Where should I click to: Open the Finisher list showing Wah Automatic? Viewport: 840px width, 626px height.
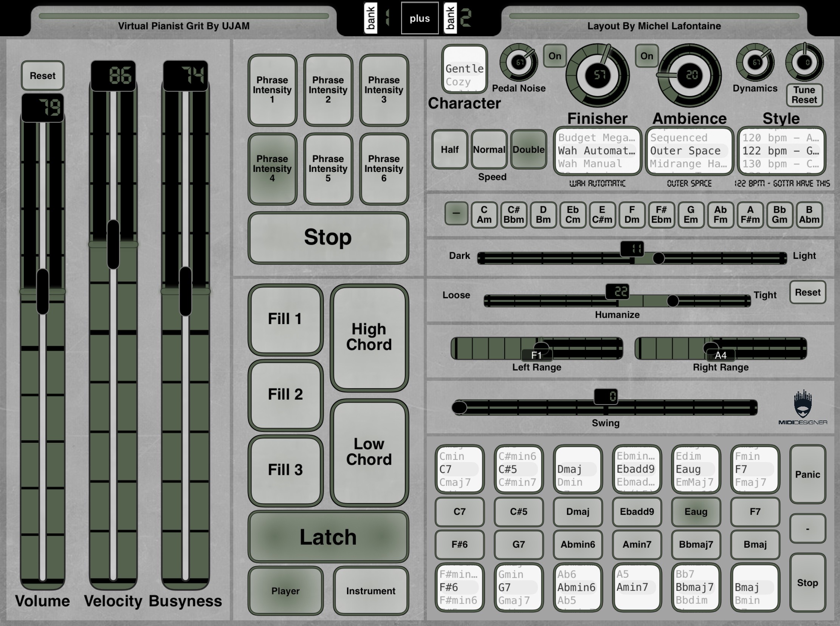click(x=597, y=151)
